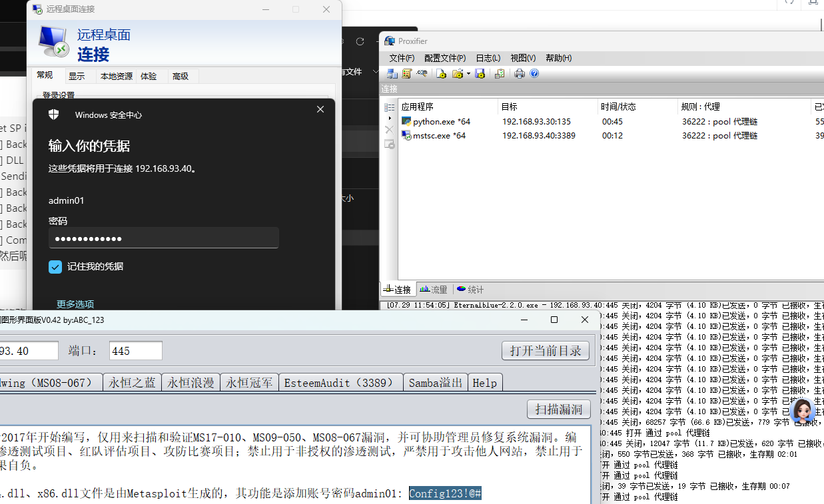Open Proxifier system settings clipboard icon
Image resolution: width=824 pixels, height=504 pixels.
point(500,73)
